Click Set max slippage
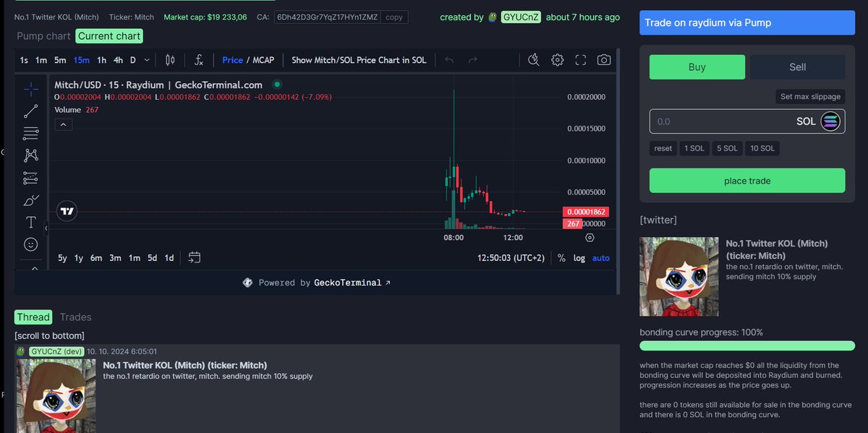This screenshot has height=433, width=868. click(810, 96)
